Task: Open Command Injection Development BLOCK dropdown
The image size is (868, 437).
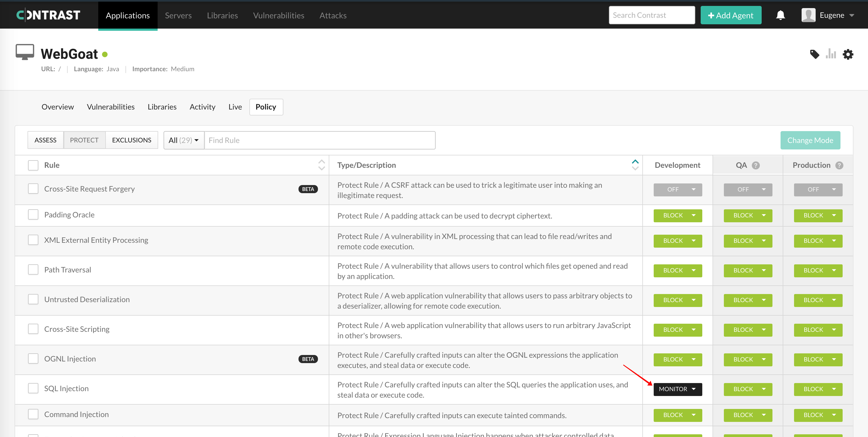Action: (x=678, y=415)
